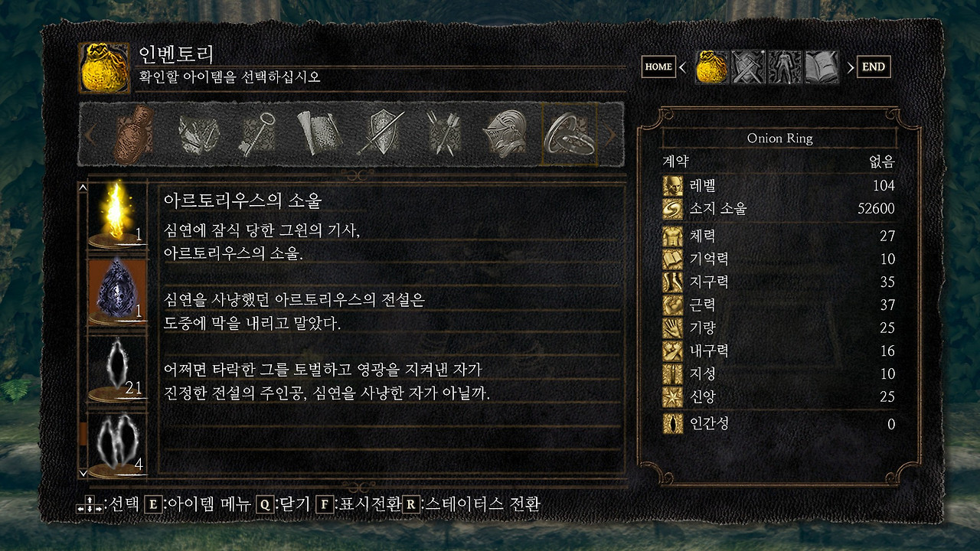Choose the ore materials category icon

(199, 135)
